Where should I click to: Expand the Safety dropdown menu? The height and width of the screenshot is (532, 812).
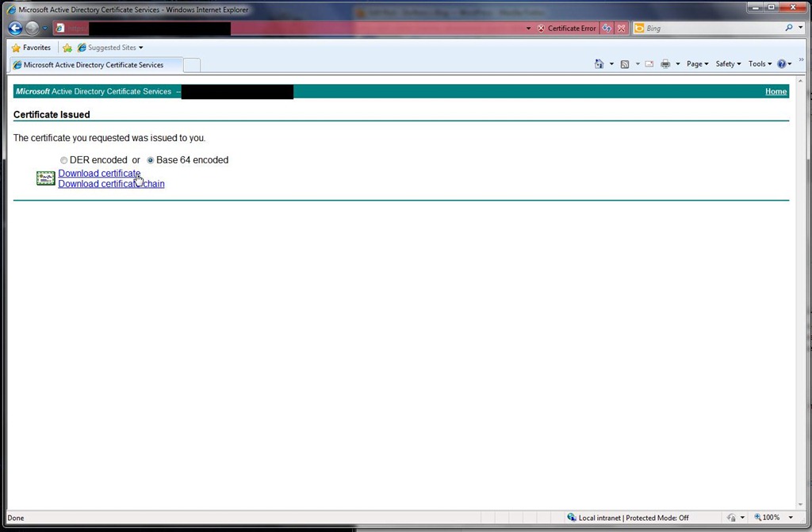coord(728,64)
